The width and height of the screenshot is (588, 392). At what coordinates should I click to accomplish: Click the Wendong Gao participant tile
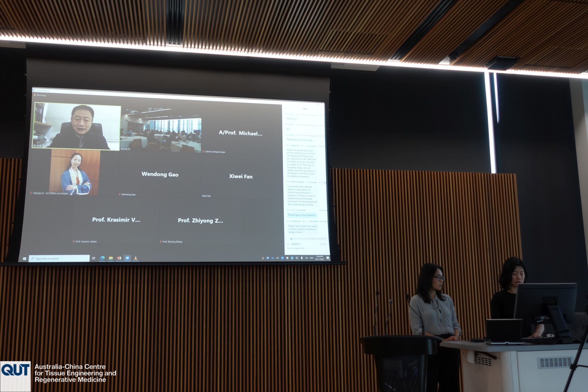[160, 174]
